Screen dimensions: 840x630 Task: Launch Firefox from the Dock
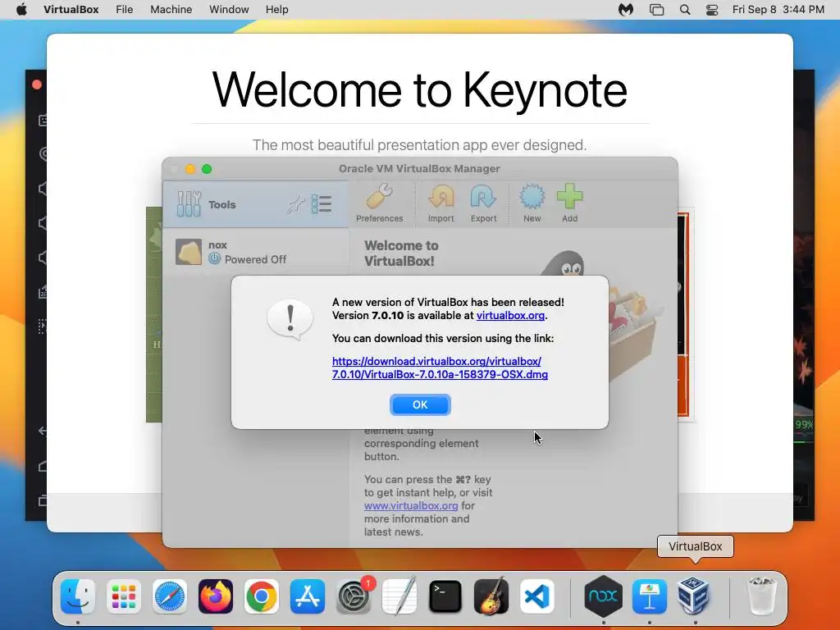tap(216, 596)
